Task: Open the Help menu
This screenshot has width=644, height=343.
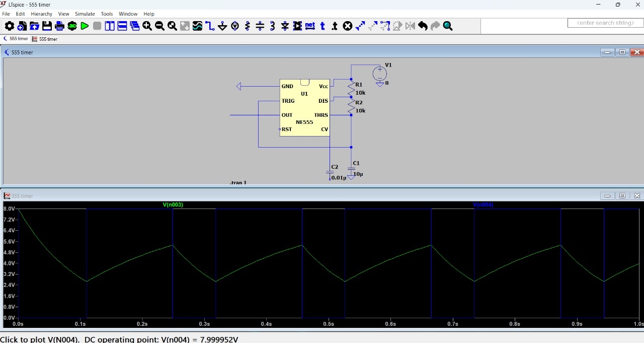Action: (149, 14)
